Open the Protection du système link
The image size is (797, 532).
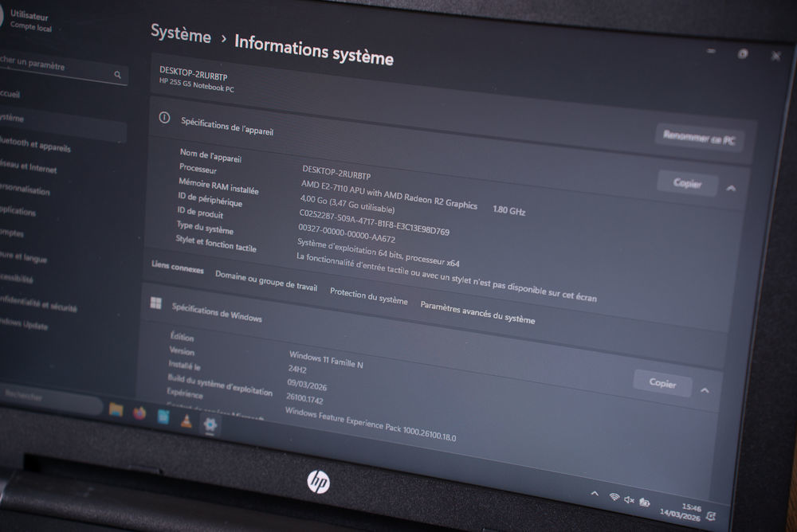pyautogui.click(x=368, y=297)
